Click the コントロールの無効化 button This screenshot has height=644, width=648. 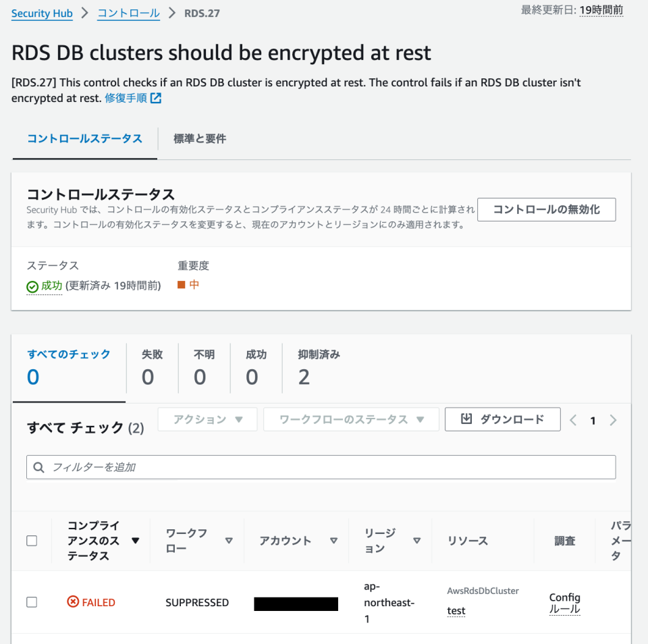(546, 209)
